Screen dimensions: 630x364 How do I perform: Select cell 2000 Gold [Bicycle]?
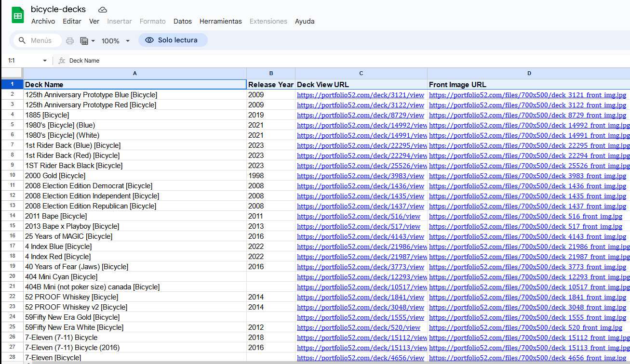(x=135, y=176)
